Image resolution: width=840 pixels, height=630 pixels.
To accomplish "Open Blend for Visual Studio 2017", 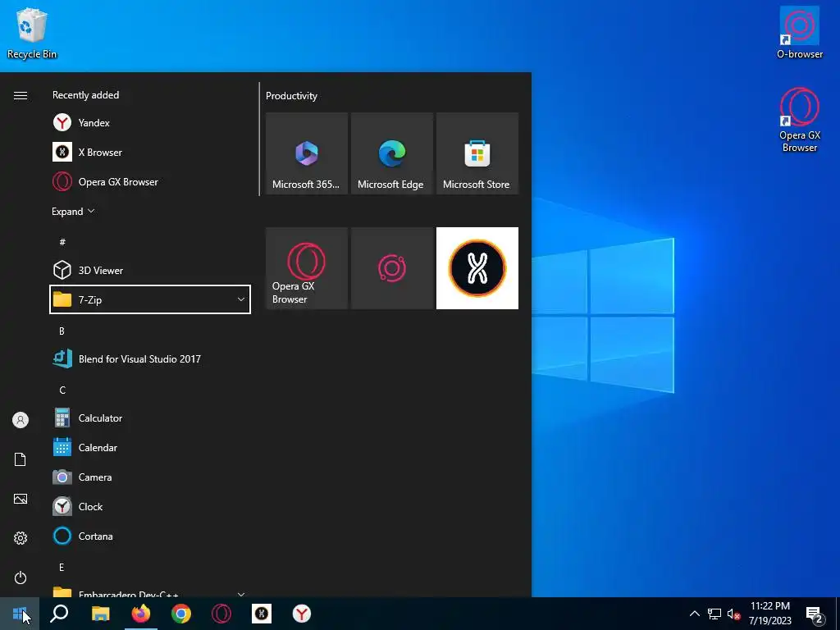I will (150, 359).
